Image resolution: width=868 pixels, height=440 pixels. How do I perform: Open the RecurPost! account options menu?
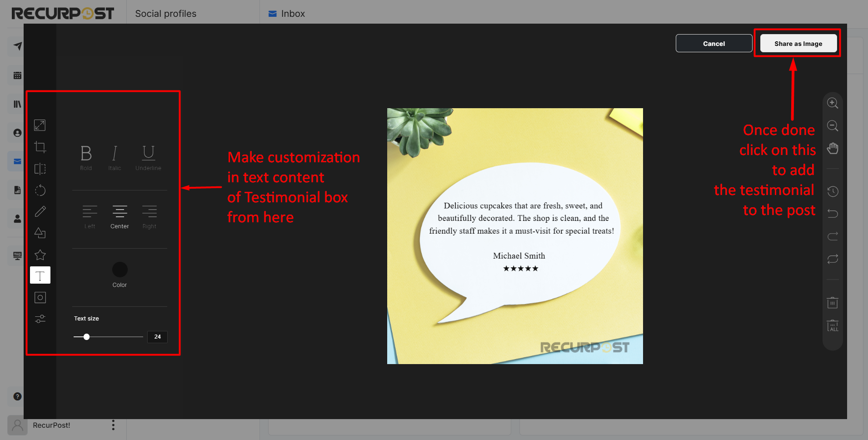[x=113, y=425]
